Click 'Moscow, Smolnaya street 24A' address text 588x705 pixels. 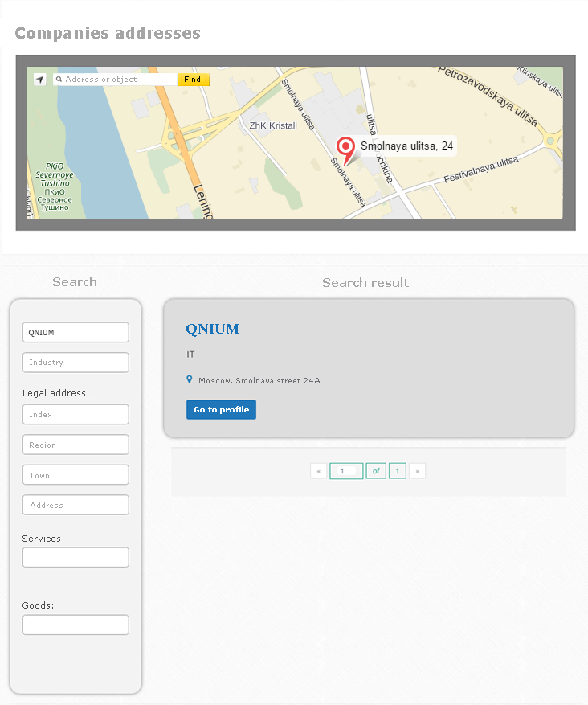(x=259, y=381)
